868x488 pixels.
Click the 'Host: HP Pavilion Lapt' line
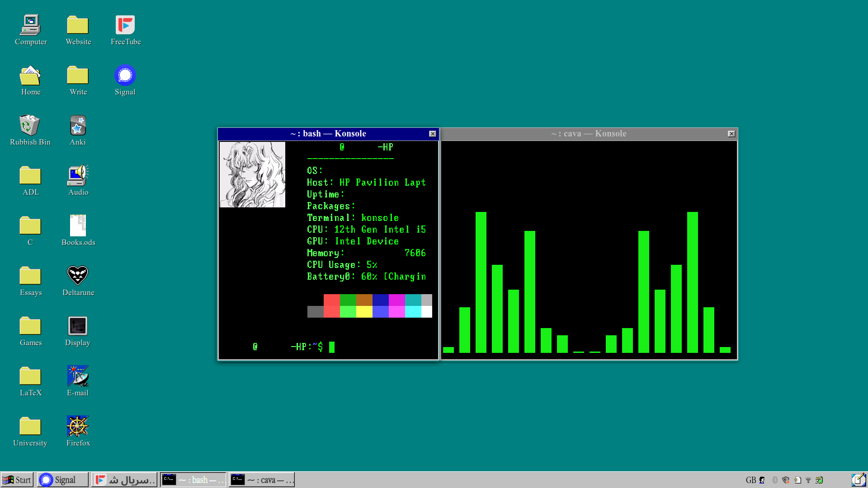click(x=367, y=183)
